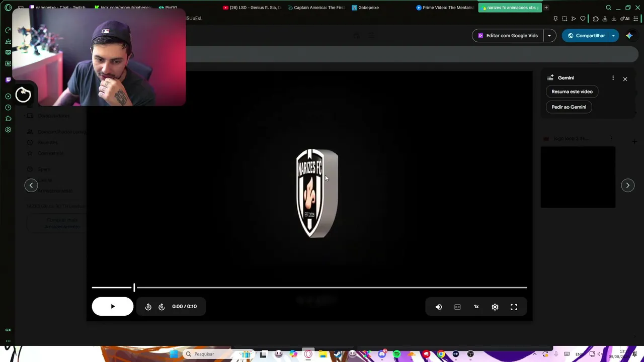Go to next file in preview
Viewport: 644px width, 362px height.
click(x=627, y=186)
